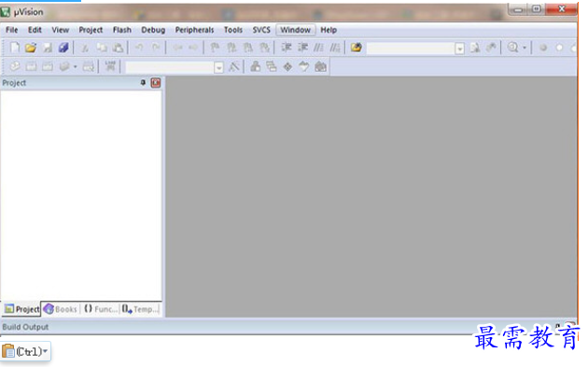This screenshot has width=588, height=367.
Task: Click the File Extensions and Books icon
Action: pos(256,66)
